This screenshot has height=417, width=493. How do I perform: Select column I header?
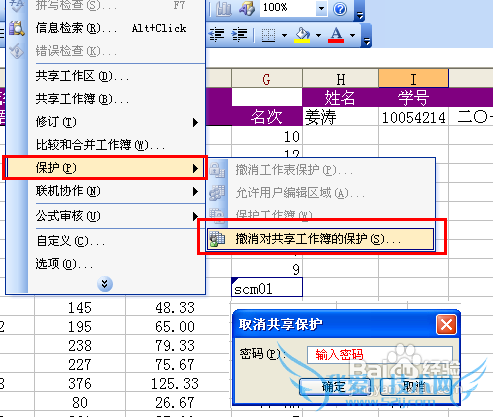coord(413,79)
